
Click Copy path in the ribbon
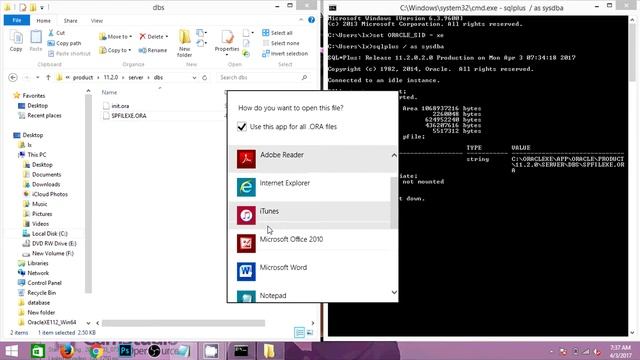coord(64,43)
